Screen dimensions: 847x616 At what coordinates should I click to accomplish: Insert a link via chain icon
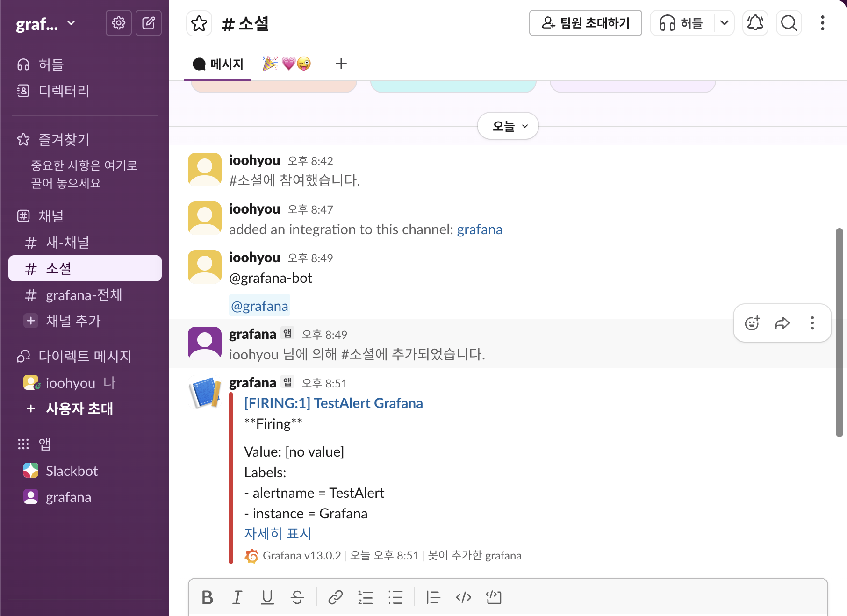(336, 597)
